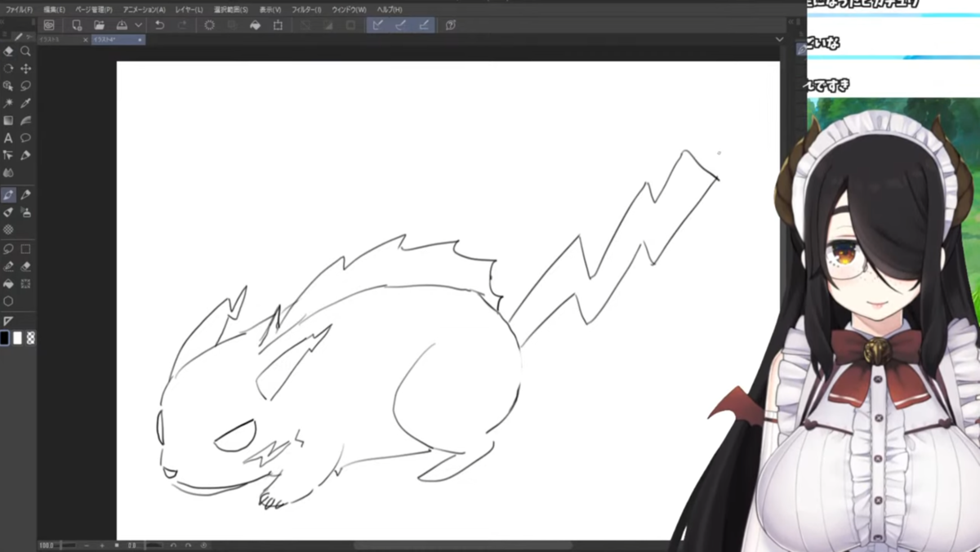This screenshot has width=980, height=552.
Task: Rotate canvas right with status bar arrow
Action: (x=188, y=545)
